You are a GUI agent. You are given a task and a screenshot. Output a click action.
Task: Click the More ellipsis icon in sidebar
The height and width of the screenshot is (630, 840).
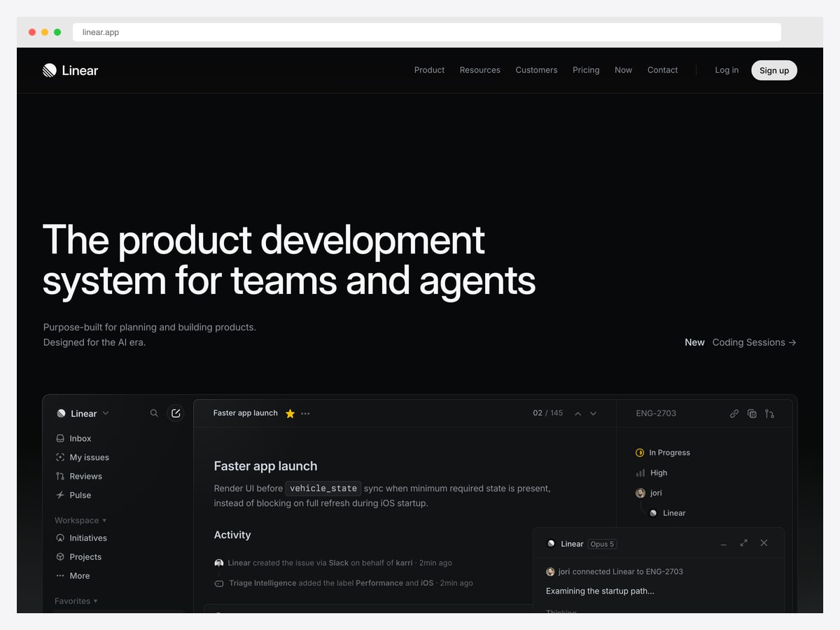tap(60, 576)
